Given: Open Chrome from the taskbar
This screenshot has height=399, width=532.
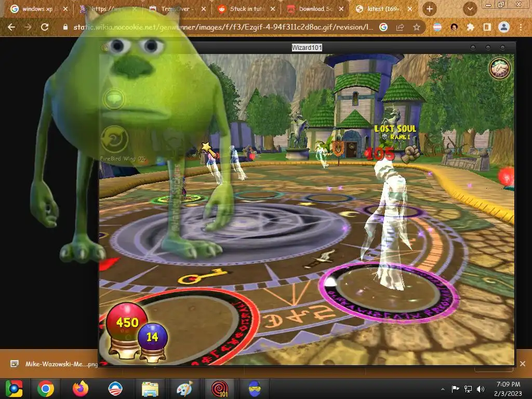Looking at the screenshot, I should [x=46, y=389].
